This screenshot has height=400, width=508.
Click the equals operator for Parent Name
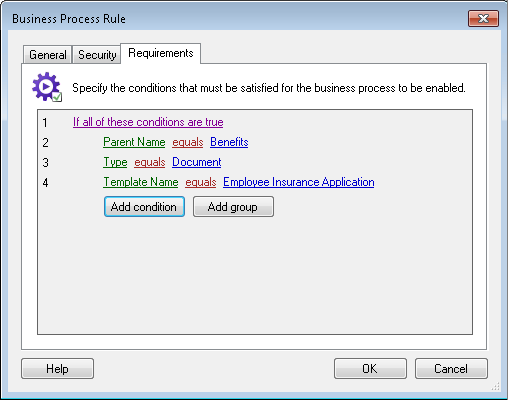coord(188,142)
